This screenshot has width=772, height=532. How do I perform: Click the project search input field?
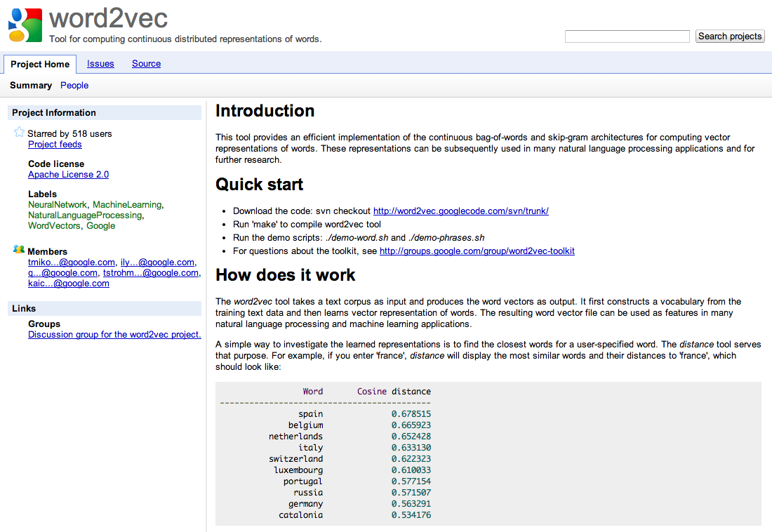pyautogui.click(x=627, y=36)
